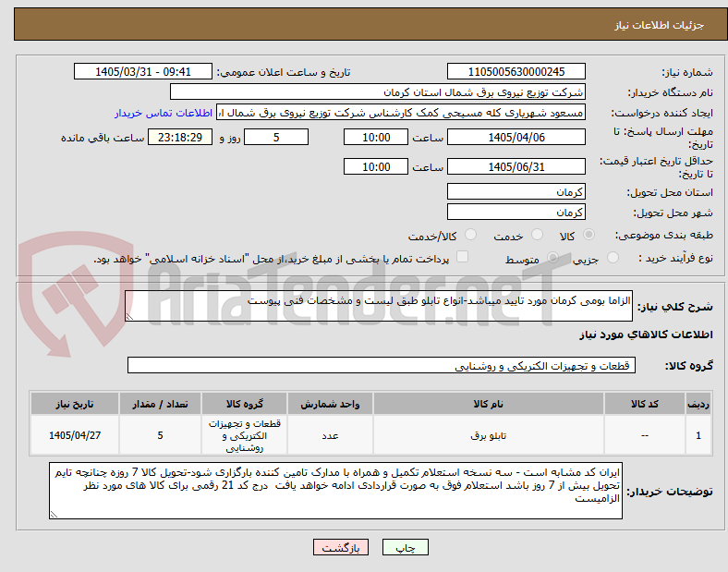Click the جزئیات اطلاعات نیاز header title
The height and width of the screenshot is (572, 728).
tap(660, 25)
